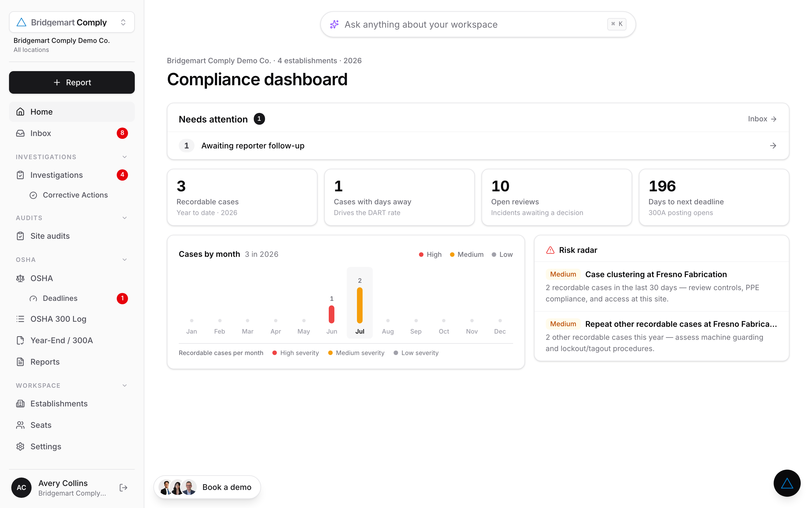Screen dimensions: 812x508
Task: Click the sparkle AI icon in search bar
Action: 334,24
